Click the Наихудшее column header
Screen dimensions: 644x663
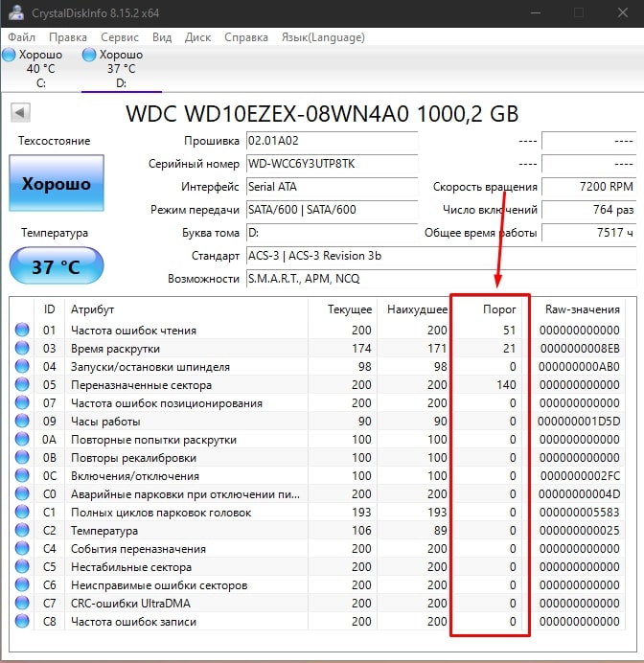[x=414, y=309]
